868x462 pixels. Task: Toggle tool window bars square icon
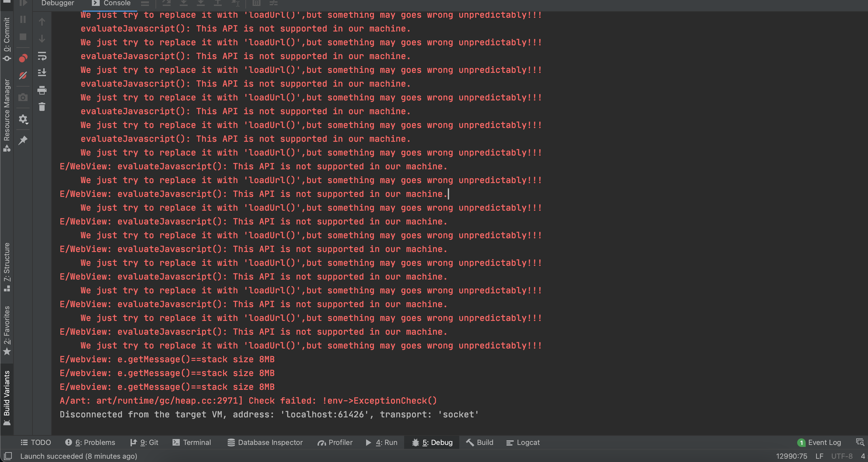coord(8,456)
